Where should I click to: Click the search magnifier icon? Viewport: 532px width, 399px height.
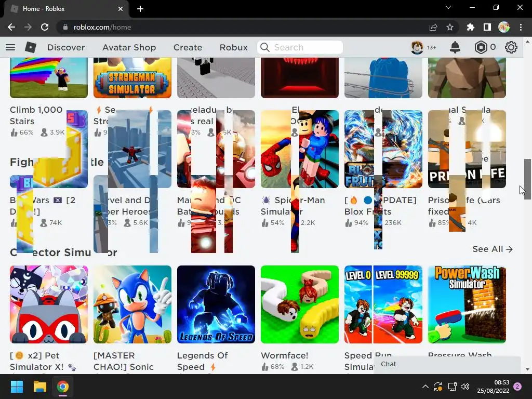[x=264, y=47]
